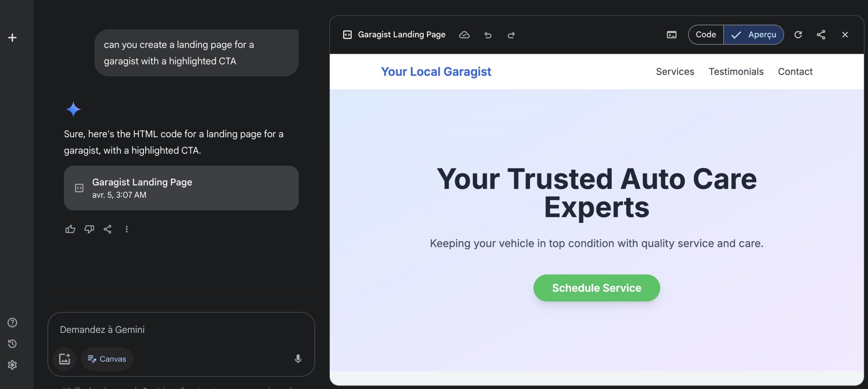868x389 pixels.
Task: Like the response with thumbs up
Action: pos(70,229)
